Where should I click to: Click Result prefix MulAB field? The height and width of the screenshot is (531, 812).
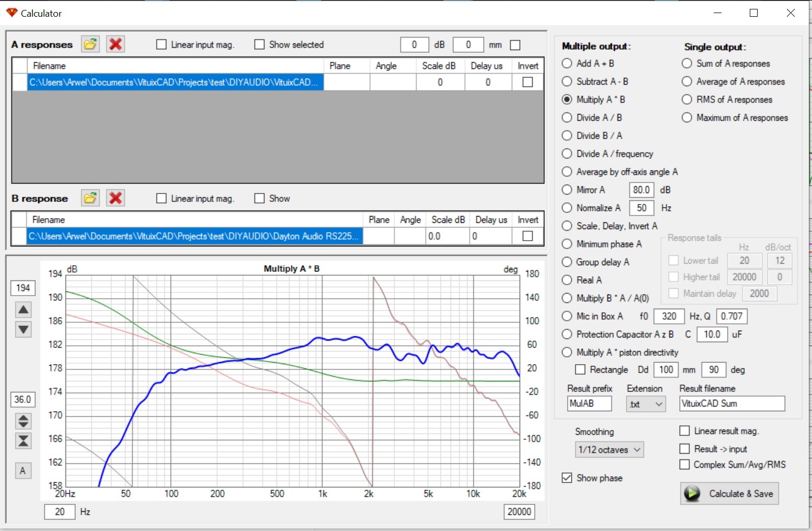pyautogui.click(x=589, y=403)
